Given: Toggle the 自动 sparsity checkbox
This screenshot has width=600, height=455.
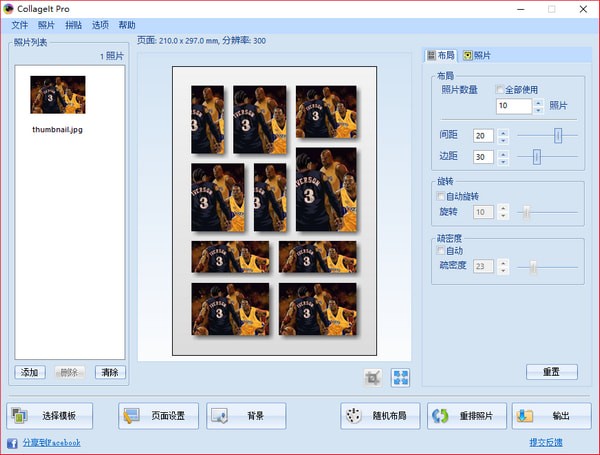Looking at the screenshot, I should [x=440, y=251].
